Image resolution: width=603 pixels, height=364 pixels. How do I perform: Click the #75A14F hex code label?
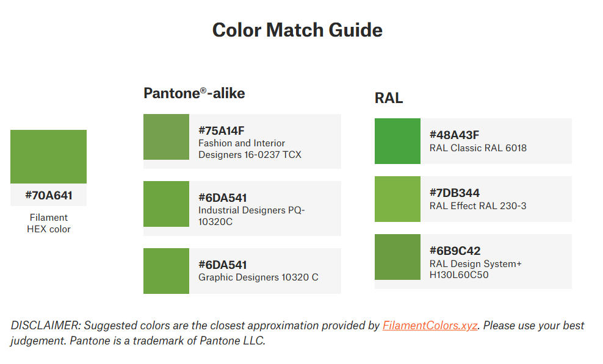tap(222, 130)
